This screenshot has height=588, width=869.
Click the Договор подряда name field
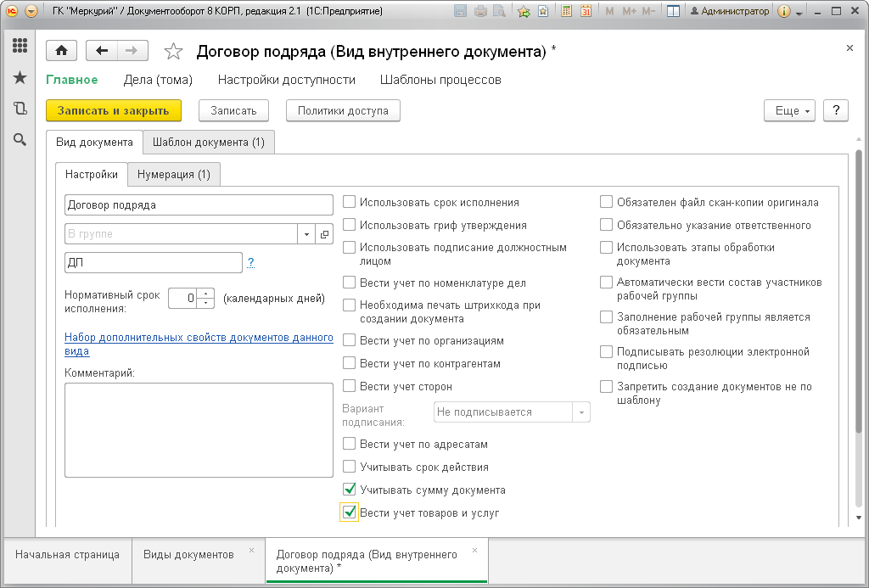coord(199,205)
